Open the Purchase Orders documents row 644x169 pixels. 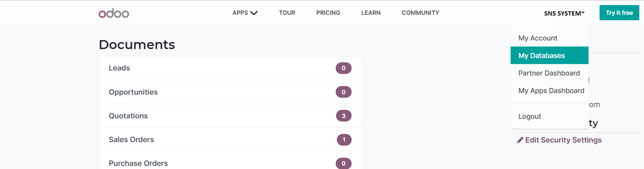click(x=138, y=163)
